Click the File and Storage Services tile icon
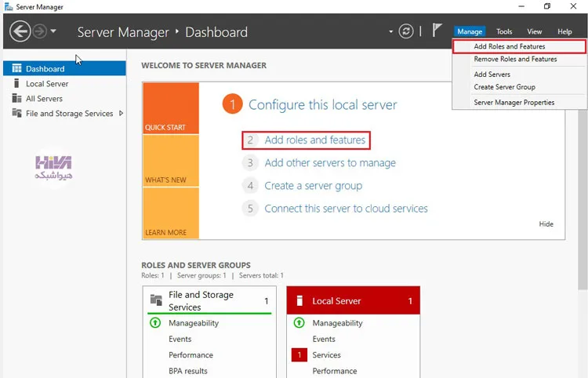The image size is (588, 378). (156, 300)
